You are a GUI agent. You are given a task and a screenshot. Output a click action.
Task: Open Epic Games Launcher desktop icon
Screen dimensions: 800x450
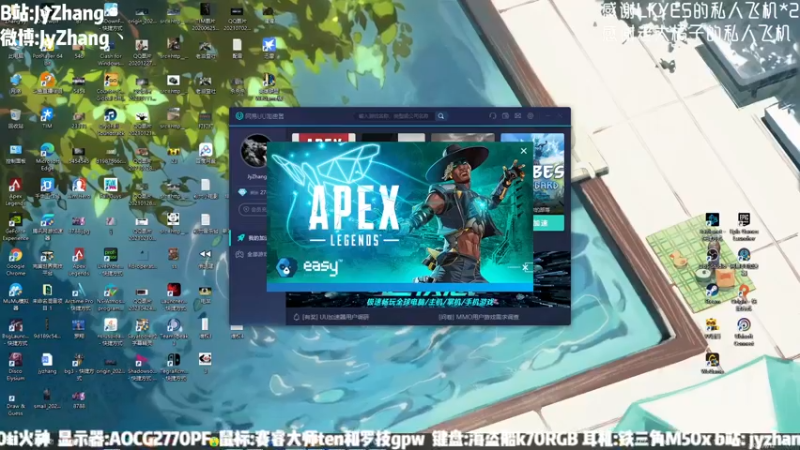pyautogui.click(x=743, y=227)
